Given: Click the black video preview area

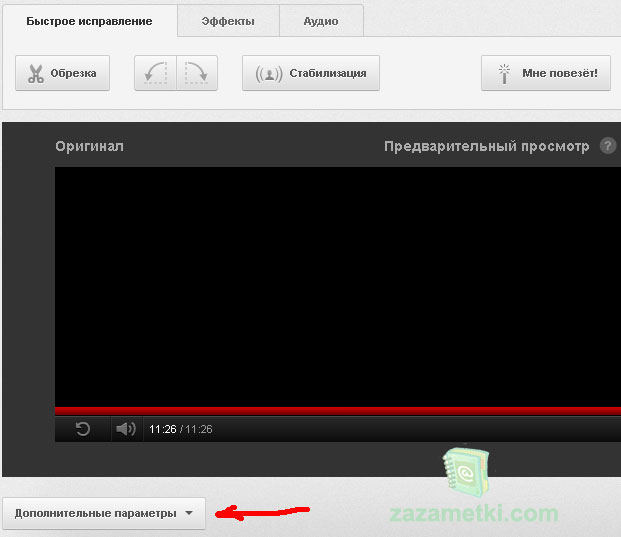Looking at the screenshot, I should point(338,287).
